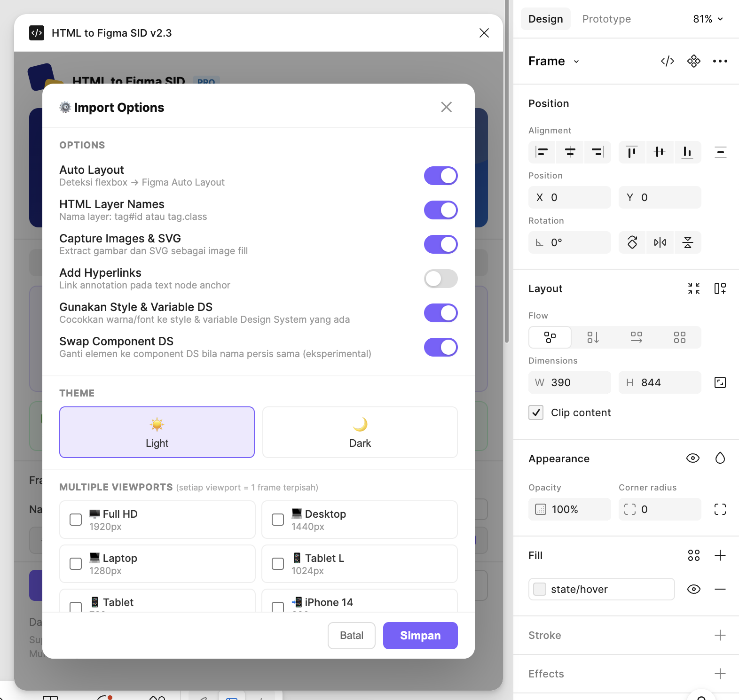Align selection to horizontal centers
This screenshot has width=739, height=700.
point(570,152)
